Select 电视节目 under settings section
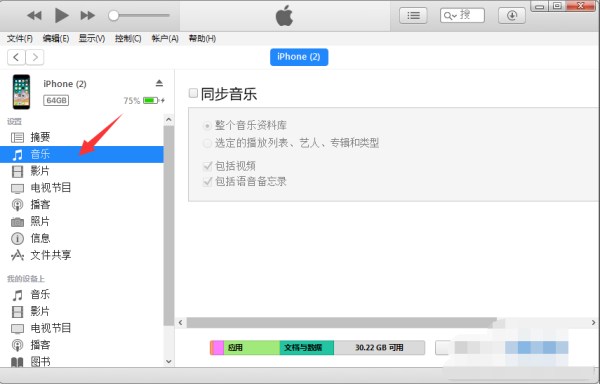This screenshot has width=600, height=384. (x=82, y=188)
